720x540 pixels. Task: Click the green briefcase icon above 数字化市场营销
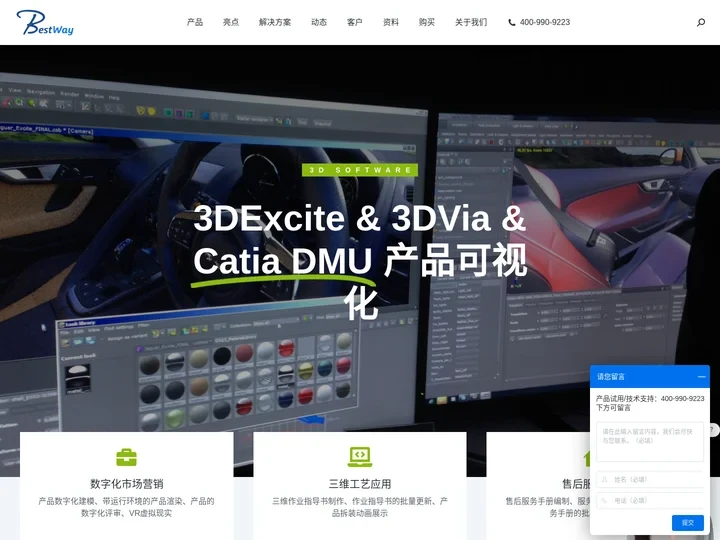click(126, 457)
